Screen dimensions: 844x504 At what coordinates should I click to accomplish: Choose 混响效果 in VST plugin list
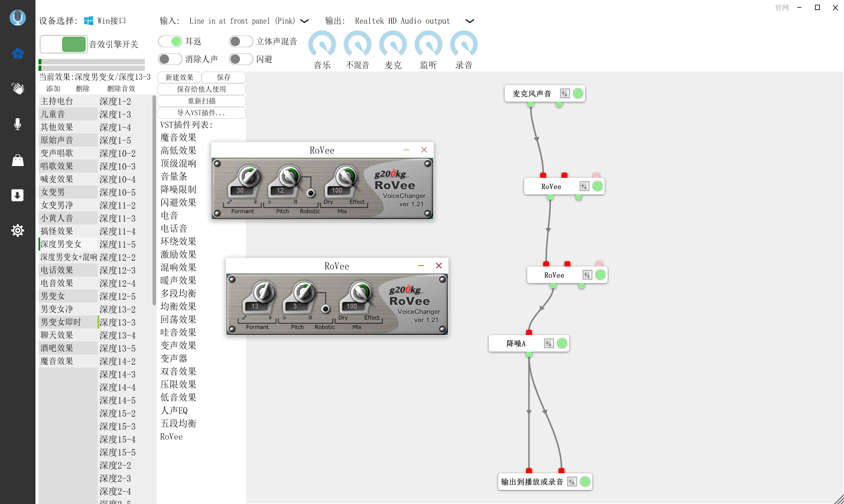[x=178, y=268]
